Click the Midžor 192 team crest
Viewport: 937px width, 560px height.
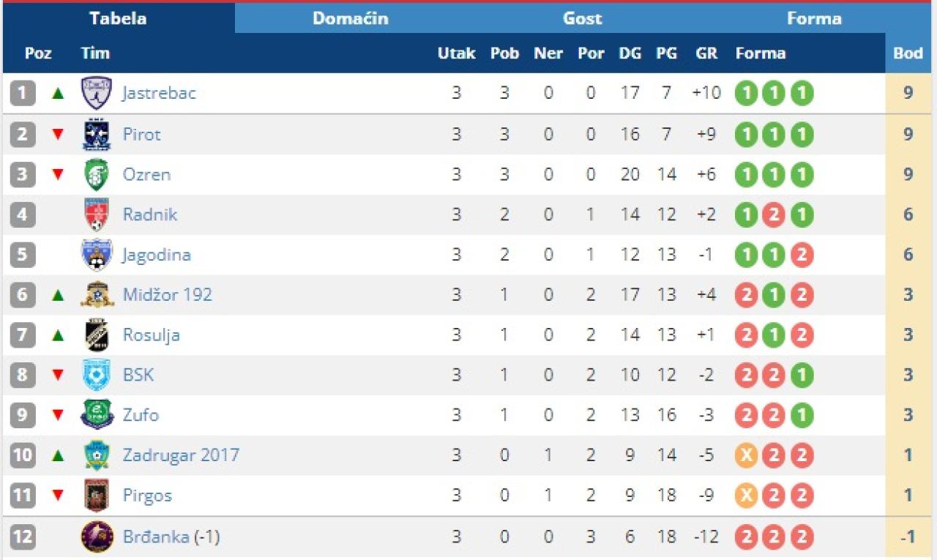96,295
